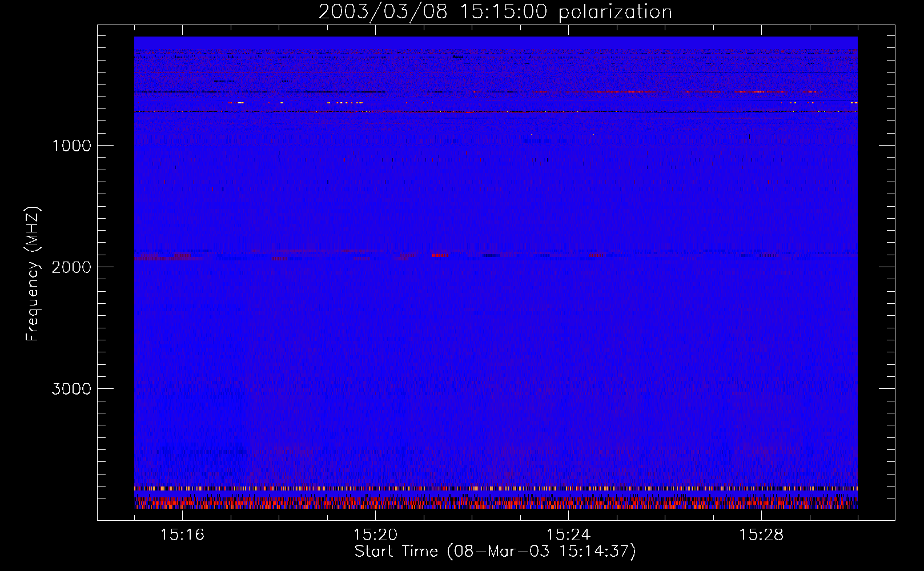Click the 15:20 time tick label
Viewport: 924px width, 571px height.
pos(375,534)
